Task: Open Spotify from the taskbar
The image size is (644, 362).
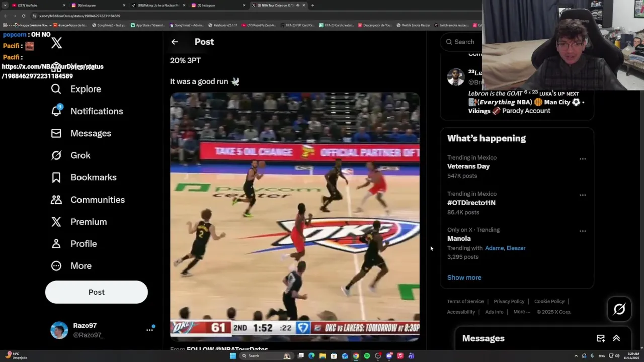Action: pos(367,356)
